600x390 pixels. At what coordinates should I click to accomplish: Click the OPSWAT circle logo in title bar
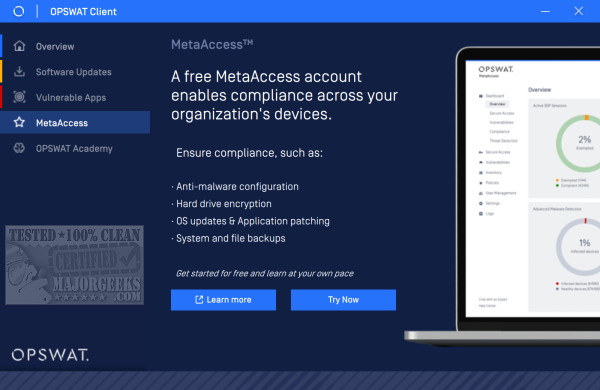(x=18, y=11)
